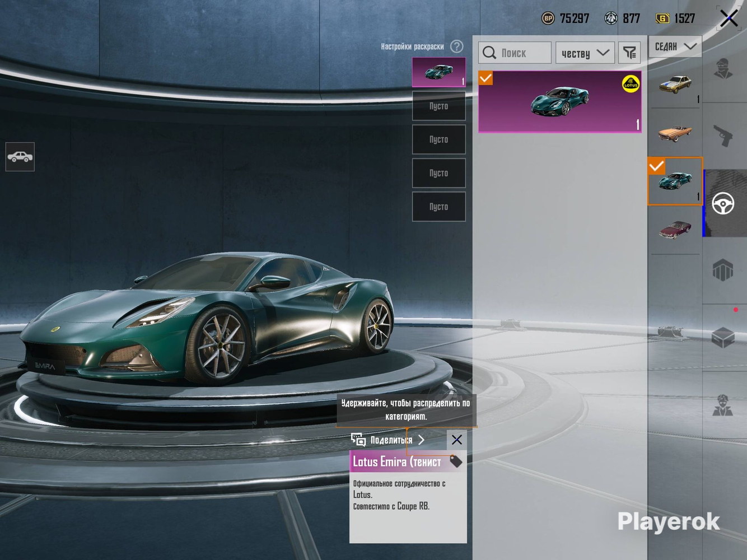Select the first Пусто paint slot
This screenshot has width=747, height=560.
click(439, 106)
